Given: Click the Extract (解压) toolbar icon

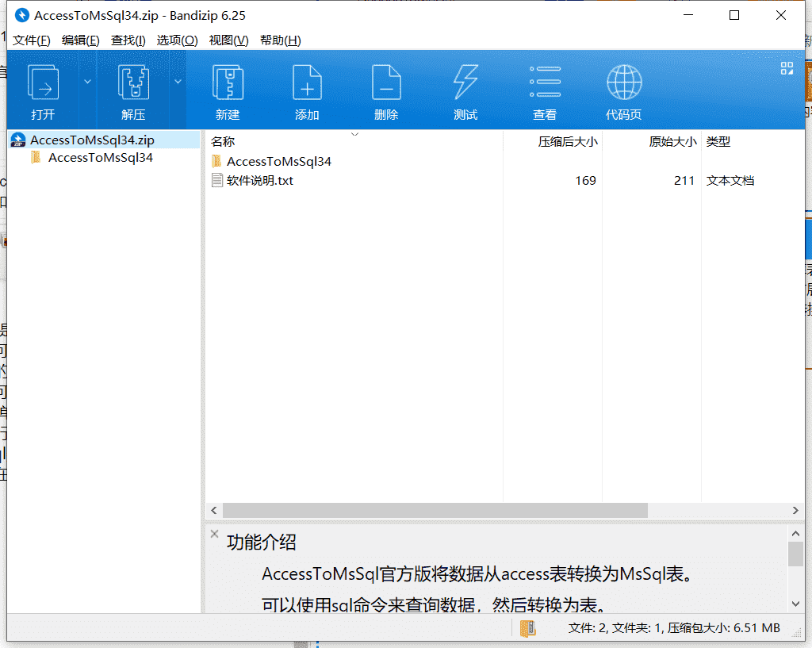Looking at the screenshot, I should [133, 82].
